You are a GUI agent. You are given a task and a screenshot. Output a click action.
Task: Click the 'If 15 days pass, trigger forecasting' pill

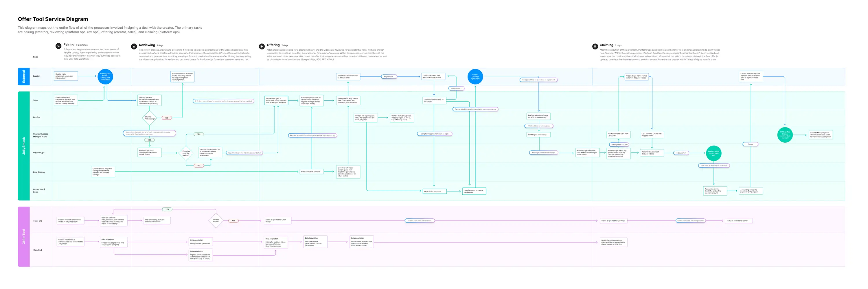pos(223,101)
